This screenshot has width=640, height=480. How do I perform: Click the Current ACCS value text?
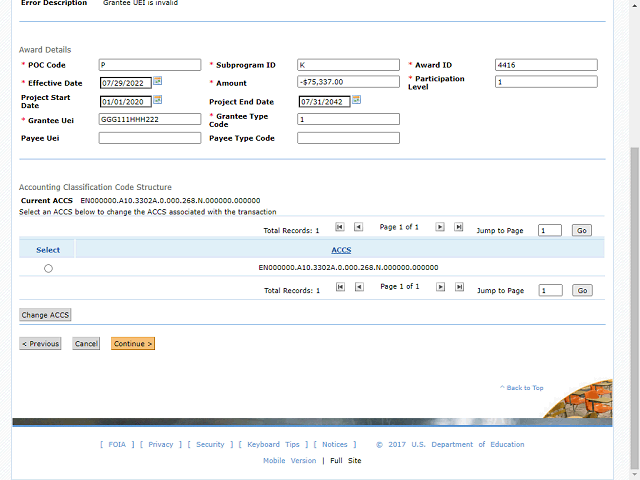click(x=170, y=200)
